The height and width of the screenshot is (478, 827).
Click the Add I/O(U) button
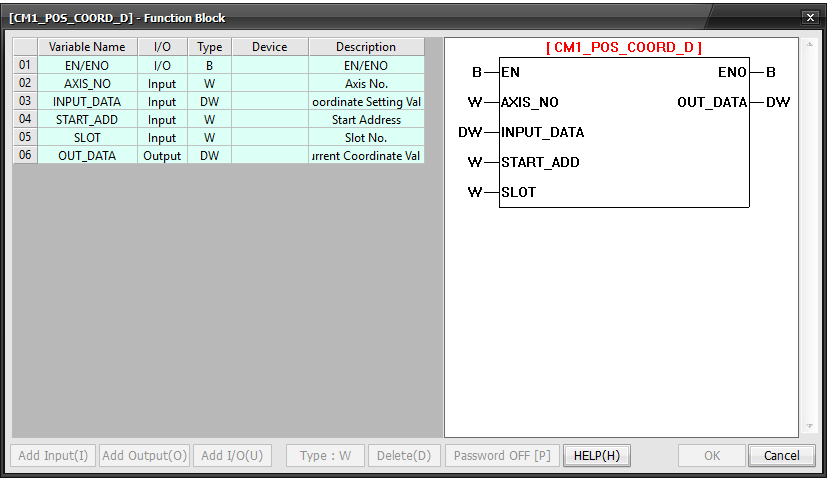coord(232,455)
